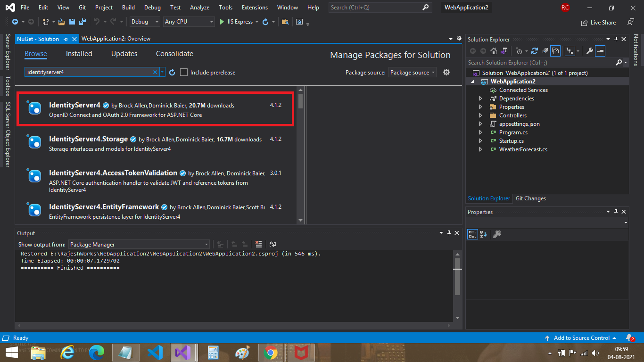
Task: Click the Live Share button
Action: (x=599, y=22)
